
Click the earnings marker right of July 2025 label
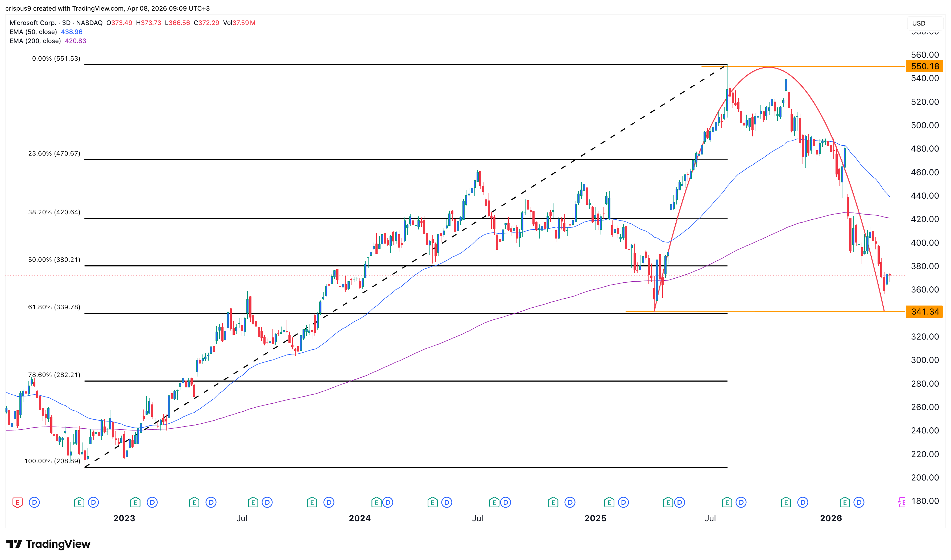727,502
